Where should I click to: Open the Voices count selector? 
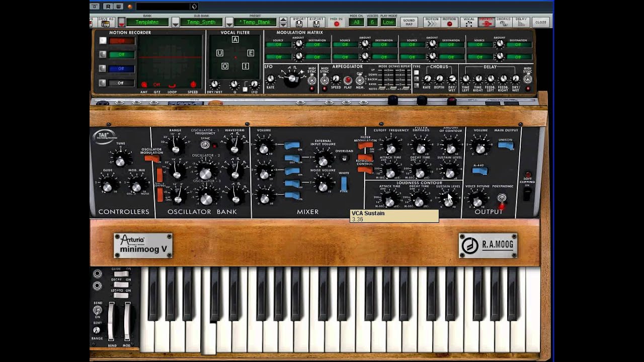pos(372,22)
